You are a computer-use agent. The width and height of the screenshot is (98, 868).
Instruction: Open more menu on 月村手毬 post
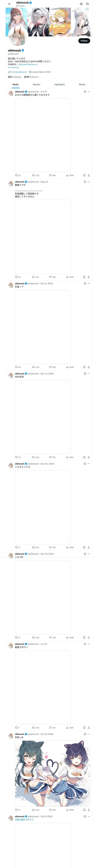89,374
